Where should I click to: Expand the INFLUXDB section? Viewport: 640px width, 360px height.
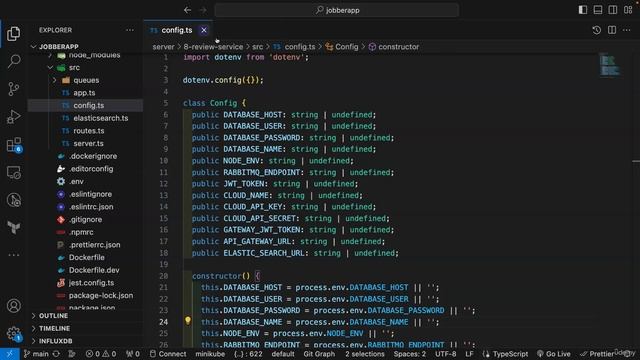(x=56, y=341)
